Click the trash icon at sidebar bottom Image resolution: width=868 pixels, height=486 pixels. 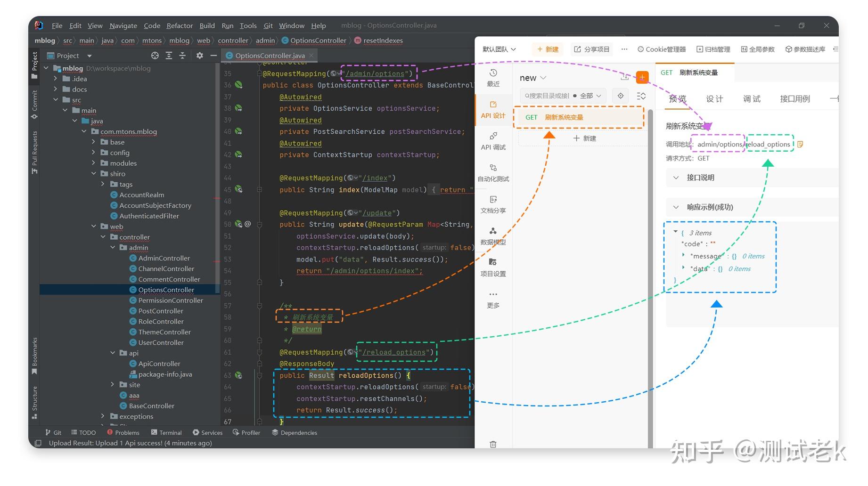point(493,444)
